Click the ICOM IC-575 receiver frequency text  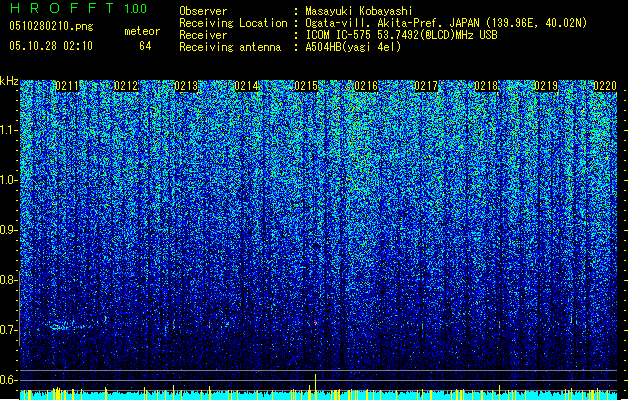(401, 35)
